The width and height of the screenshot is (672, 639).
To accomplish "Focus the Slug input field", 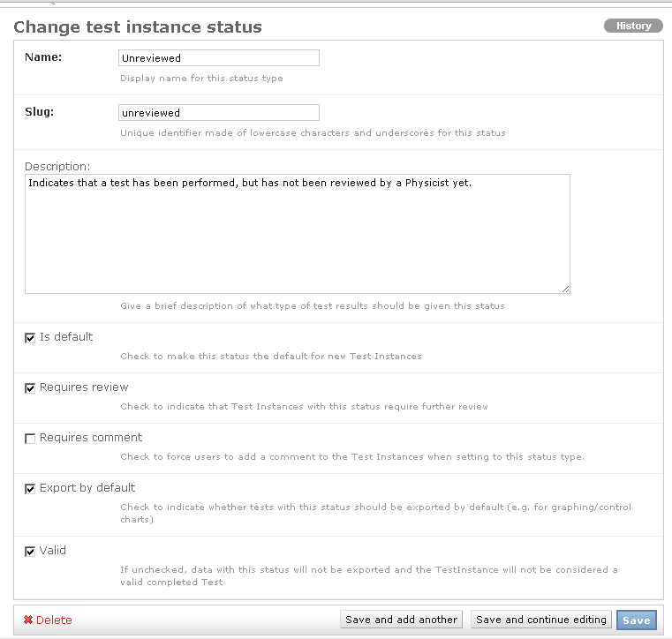I will point(219,113).
